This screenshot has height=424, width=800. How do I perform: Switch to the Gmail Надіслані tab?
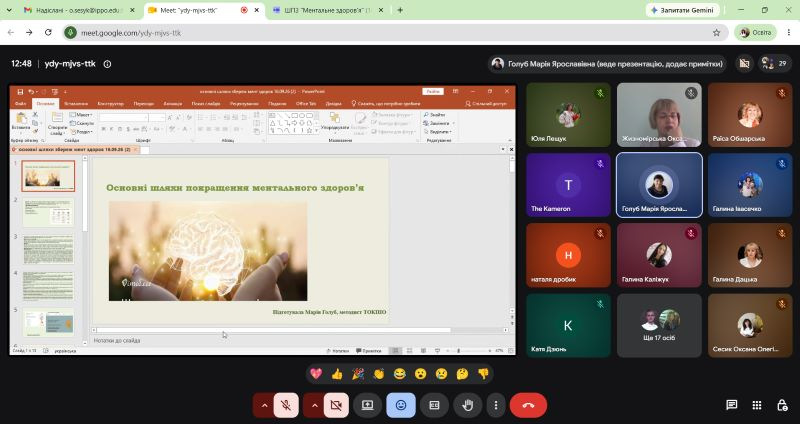[x=78, y=10]
